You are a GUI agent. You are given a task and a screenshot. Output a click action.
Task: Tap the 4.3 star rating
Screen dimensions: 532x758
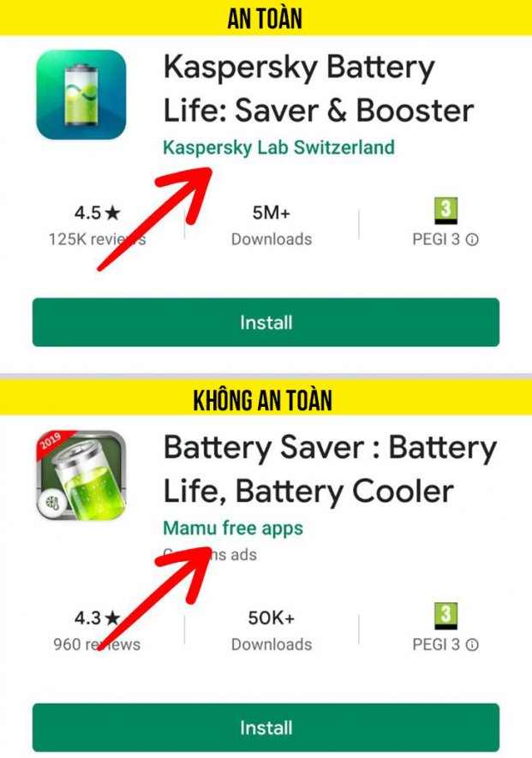[97, 618]
